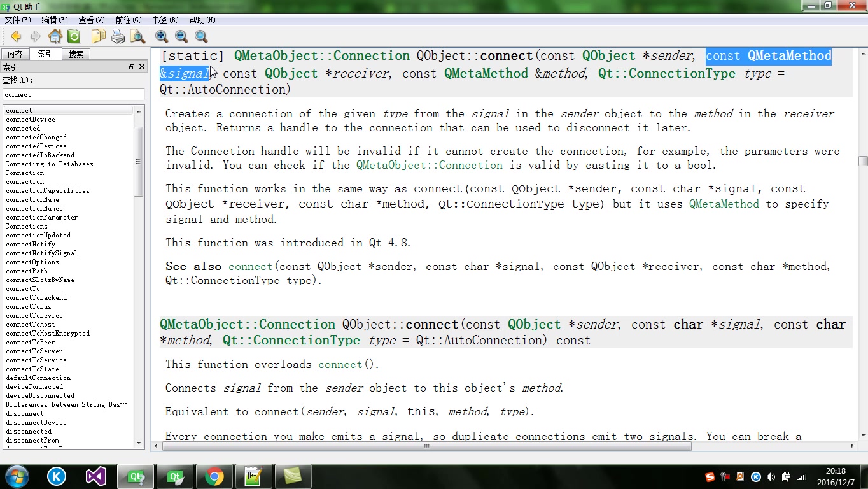
Task: Select index entry connectOptions
Action: [32, 262]
